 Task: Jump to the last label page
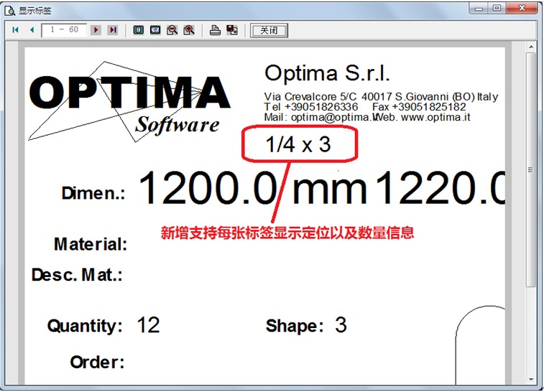[x=113, y=30]
